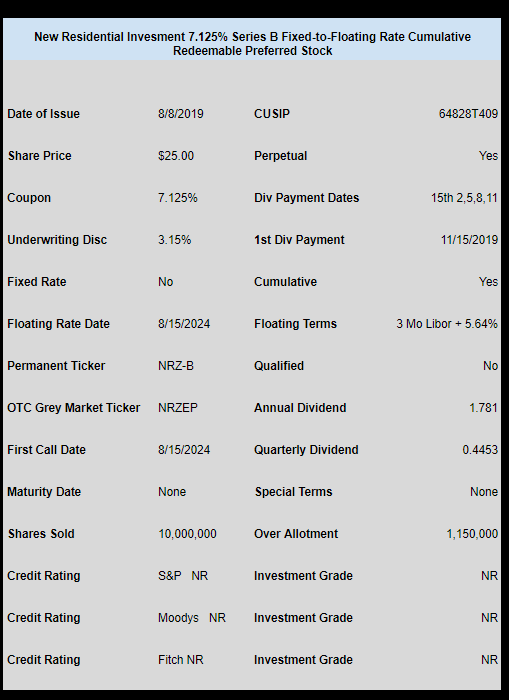Select the Shares Sold value 10,000,000
The height and width of the screenshot is (700, 509).
(188, 533)
